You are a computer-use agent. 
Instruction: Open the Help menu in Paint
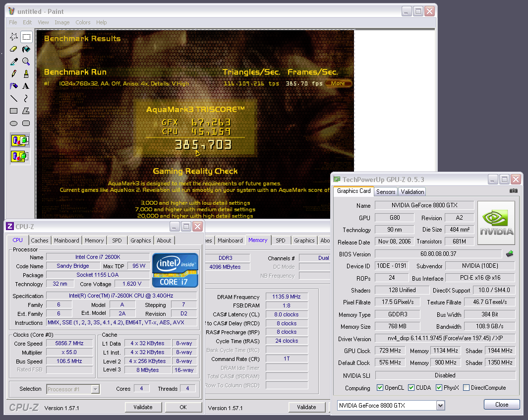[x=101, y=22]
